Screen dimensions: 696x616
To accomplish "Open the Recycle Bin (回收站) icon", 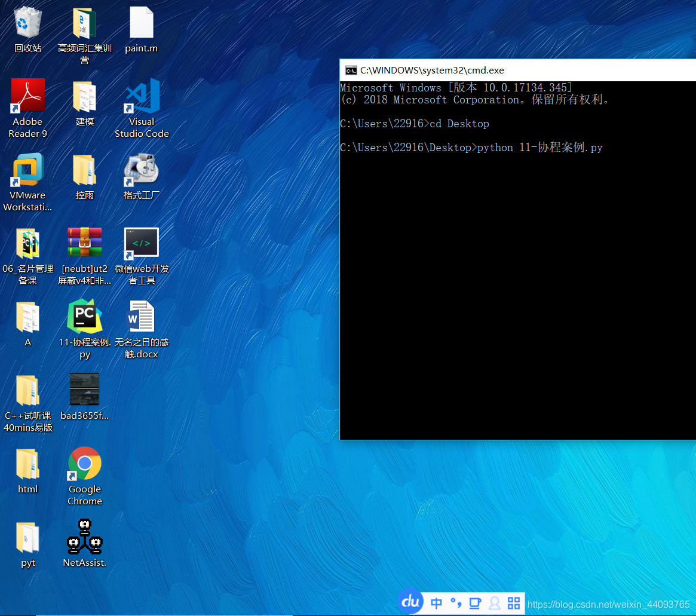I will 27,23.
